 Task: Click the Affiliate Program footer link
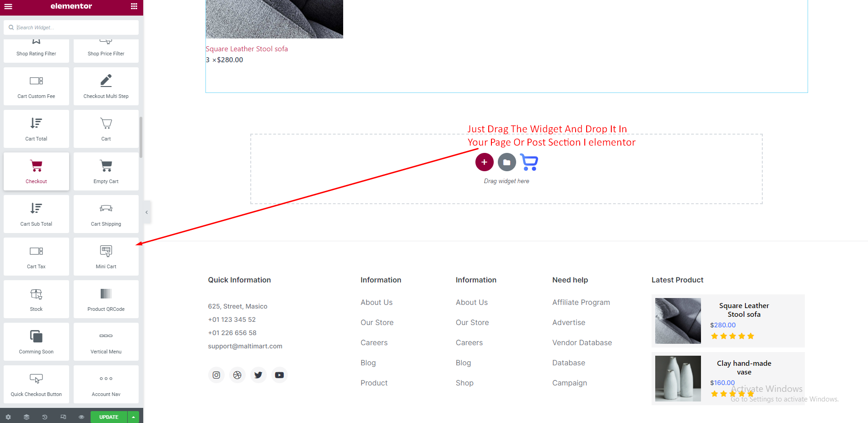point(581,302)
